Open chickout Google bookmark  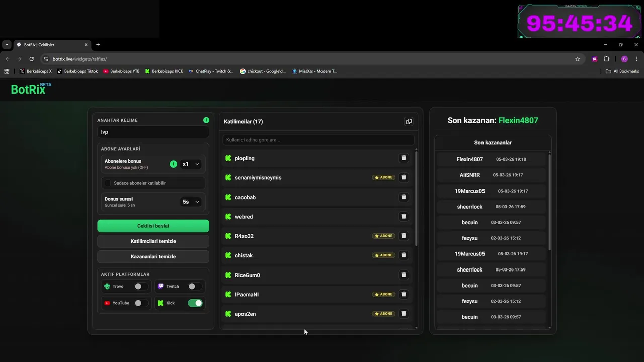click(263, 71)
